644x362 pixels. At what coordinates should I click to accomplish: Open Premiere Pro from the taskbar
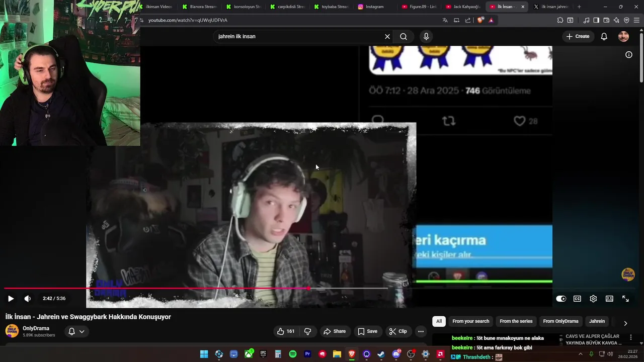(307, 354)
